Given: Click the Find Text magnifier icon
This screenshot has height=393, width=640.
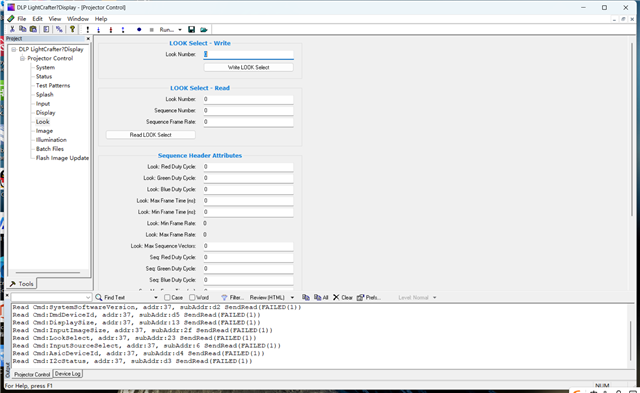Looking at the screenshot, I should coord(99,297).
